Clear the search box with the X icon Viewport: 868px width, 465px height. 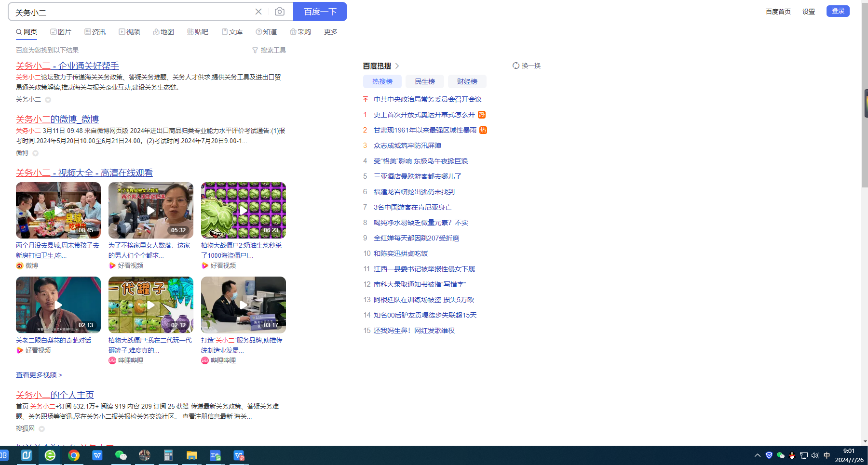(x=258, y=12)
